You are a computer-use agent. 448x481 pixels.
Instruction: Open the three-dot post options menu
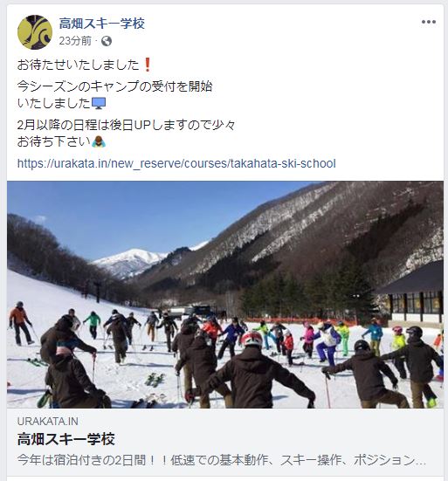pyautogui.click(x=429, y=22)
